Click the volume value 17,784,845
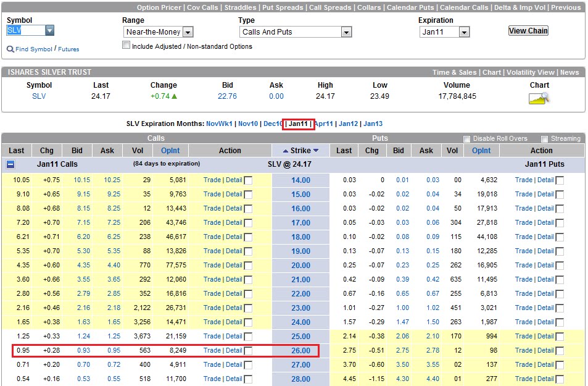This screenshot has width=588, height=386. click(x=457, y=96)
